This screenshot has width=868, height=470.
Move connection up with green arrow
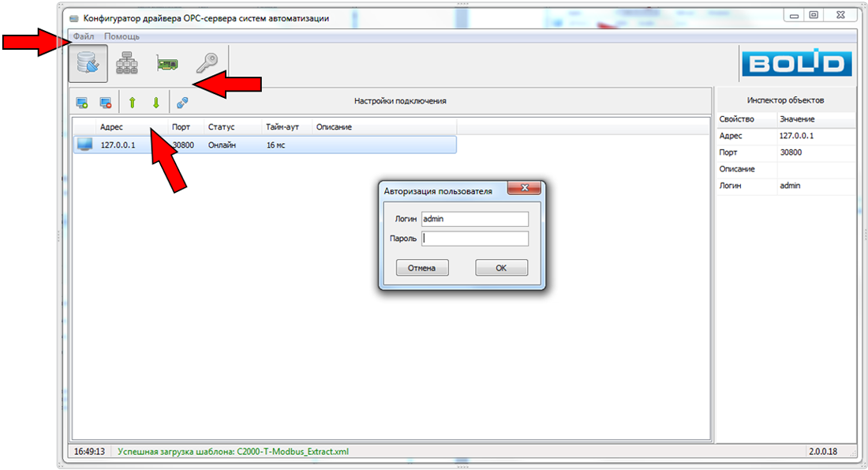tap(132, 102)
